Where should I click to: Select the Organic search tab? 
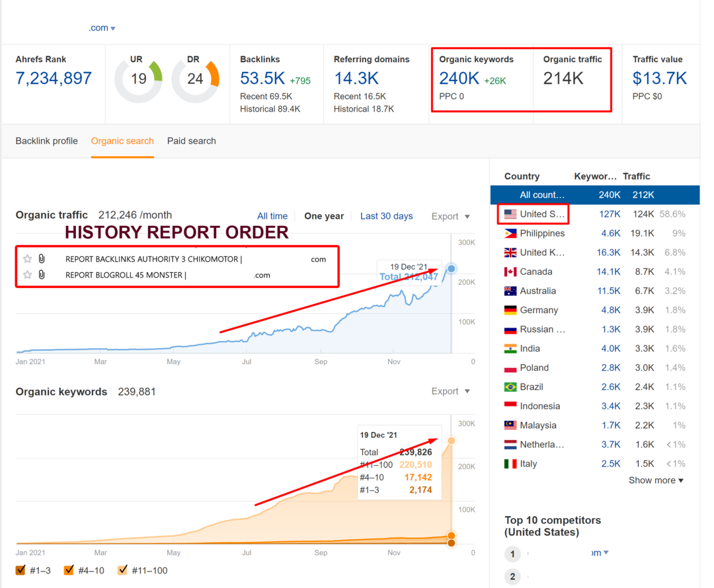(122, 141)
